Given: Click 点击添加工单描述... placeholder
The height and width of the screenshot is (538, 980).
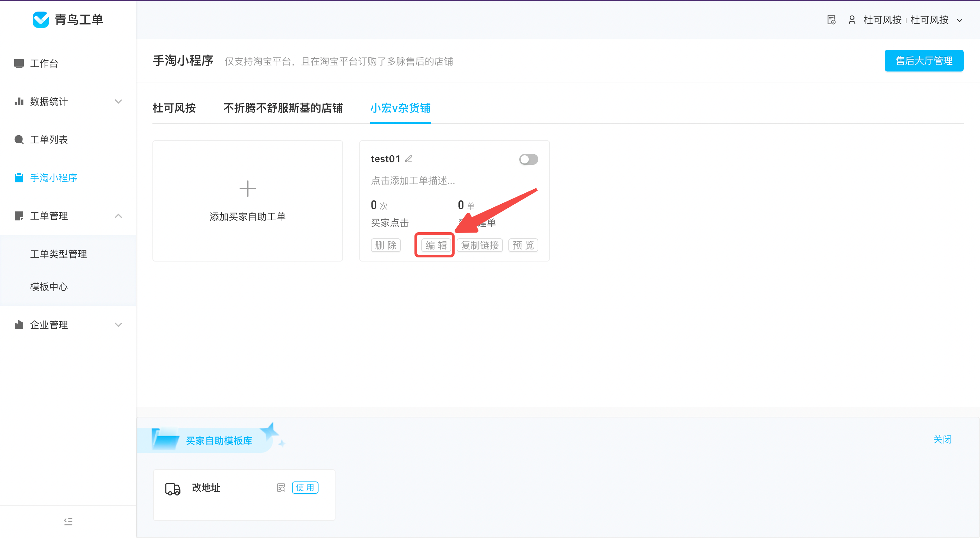Looking at the screenshot, I should tap(413, 180).
